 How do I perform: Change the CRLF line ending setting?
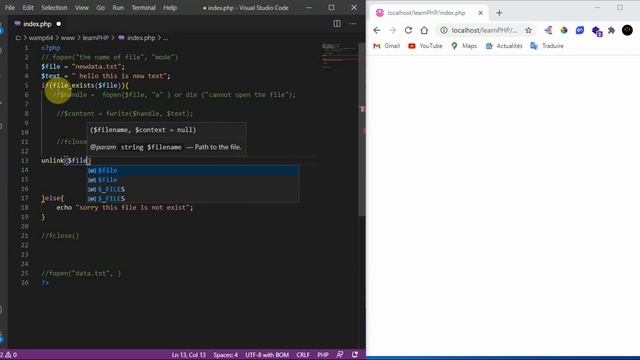coord(303,355)
